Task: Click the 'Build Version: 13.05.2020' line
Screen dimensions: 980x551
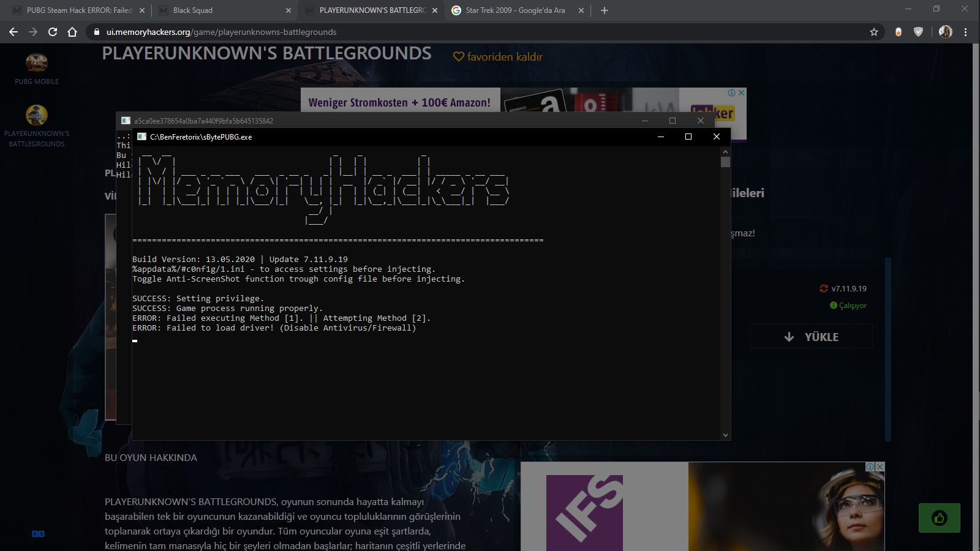Action: tap(240, 260)
